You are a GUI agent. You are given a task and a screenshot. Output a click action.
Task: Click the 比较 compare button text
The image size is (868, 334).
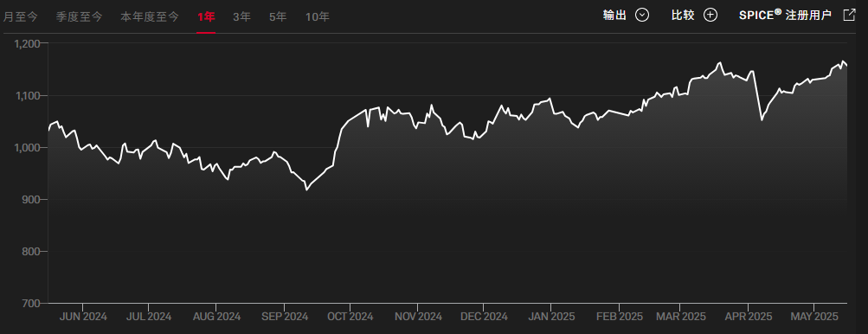pos(683,16)
